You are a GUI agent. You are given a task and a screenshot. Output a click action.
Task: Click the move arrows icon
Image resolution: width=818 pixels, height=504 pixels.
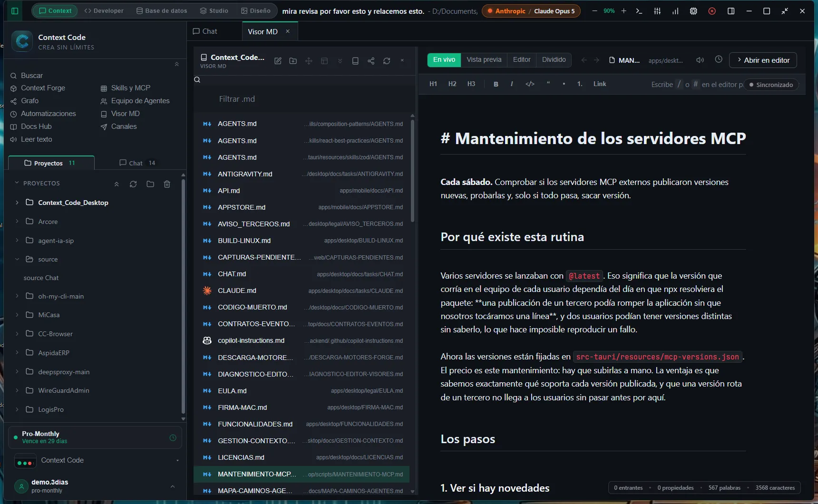(x=309, y=61)
